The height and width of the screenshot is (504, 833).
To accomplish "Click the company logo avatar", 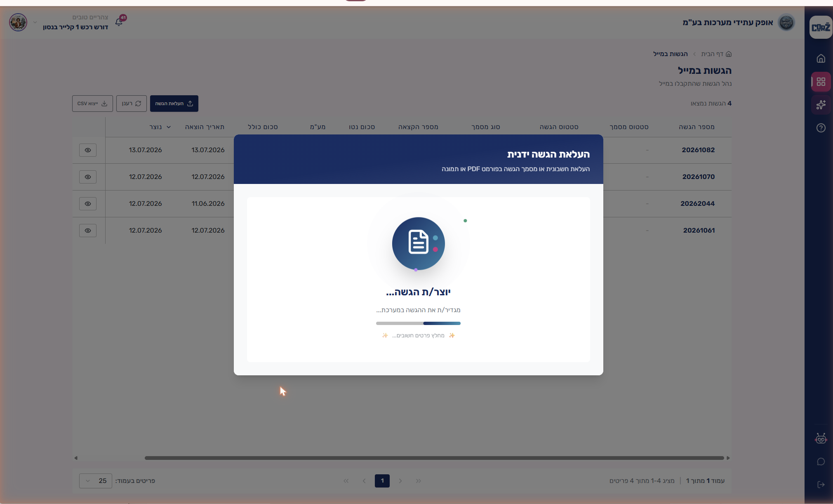I will coord(786,22).
